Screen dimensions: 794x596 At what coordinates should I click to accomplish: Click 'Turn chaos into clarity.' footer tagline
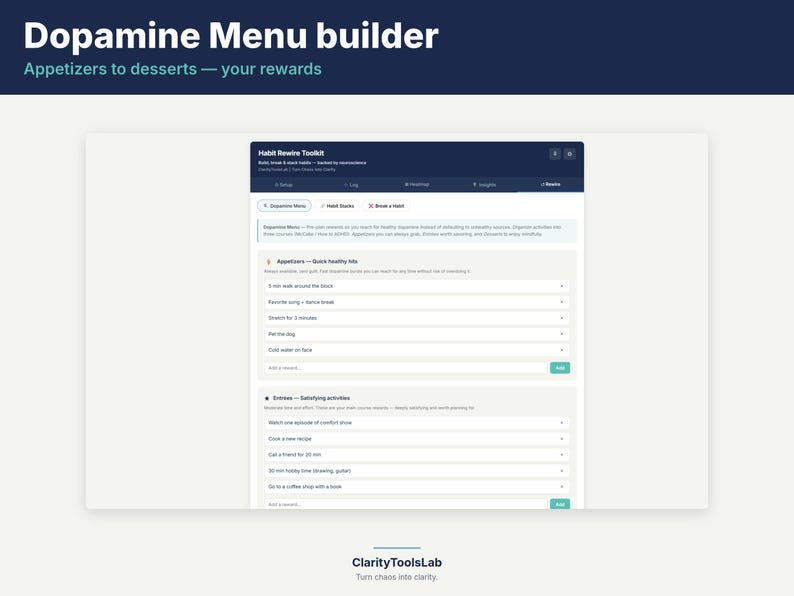397,577
